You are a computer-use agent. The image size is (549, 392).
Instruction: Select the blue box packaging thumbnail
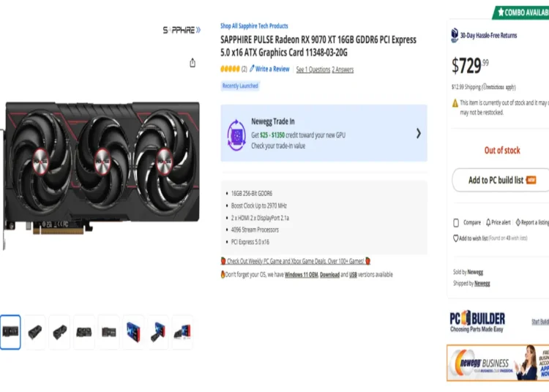133,332
